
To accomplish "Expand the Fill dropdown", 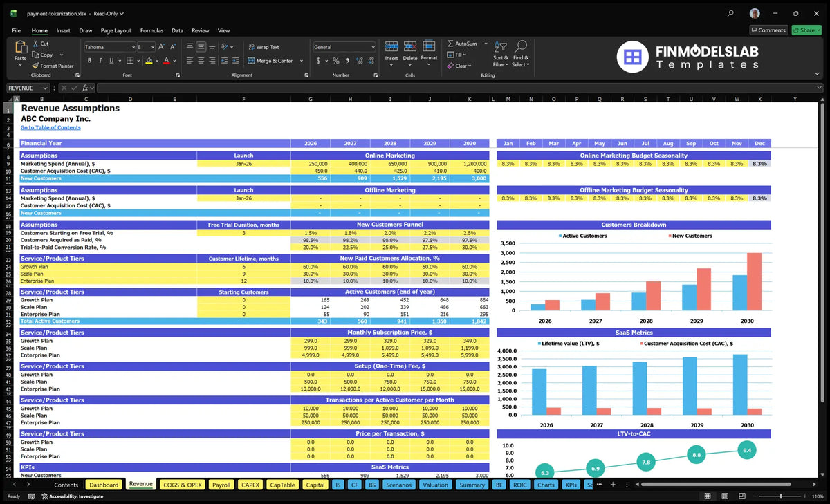I will 465,55.
